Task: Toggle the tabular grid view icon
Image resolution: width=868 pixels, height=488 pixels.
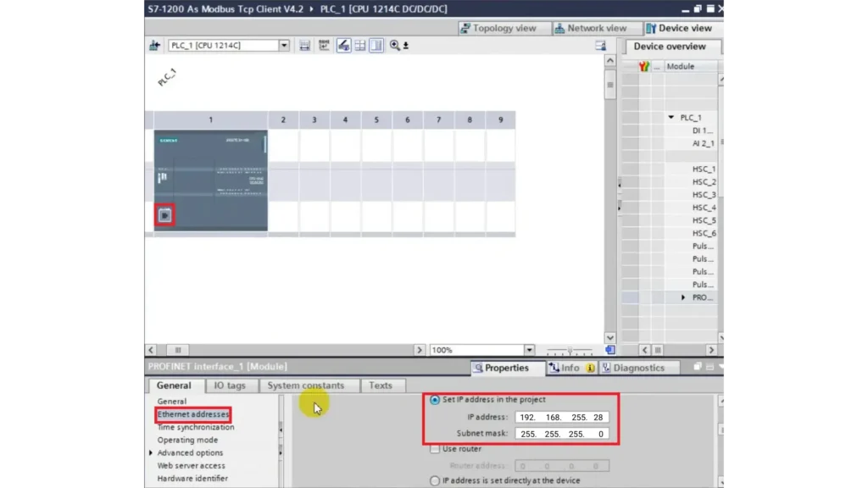Action: [x=359, y=45]
